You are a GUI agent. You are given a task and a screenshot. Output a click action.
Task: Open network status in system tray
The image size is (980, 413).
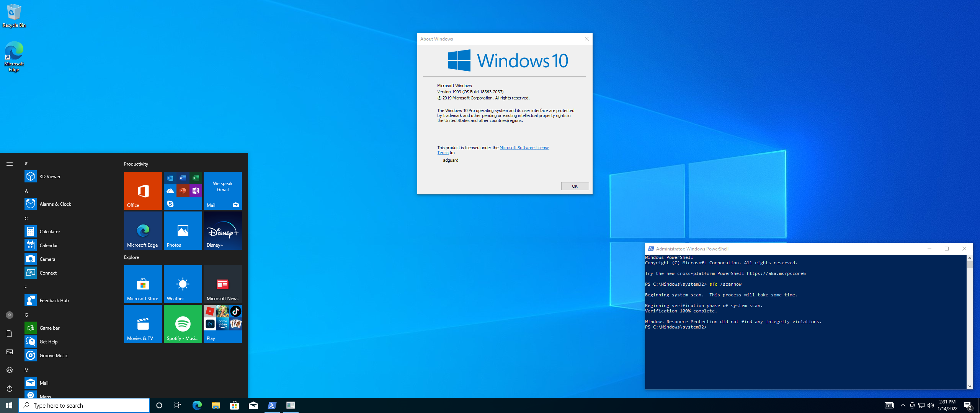coord(921,405)
